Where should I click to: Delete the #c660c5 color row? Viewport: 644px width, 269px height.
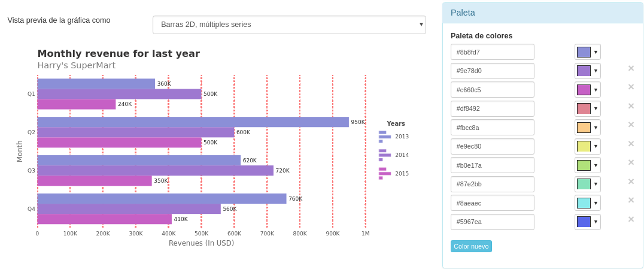pyautogui.click(x=631, y=87)
